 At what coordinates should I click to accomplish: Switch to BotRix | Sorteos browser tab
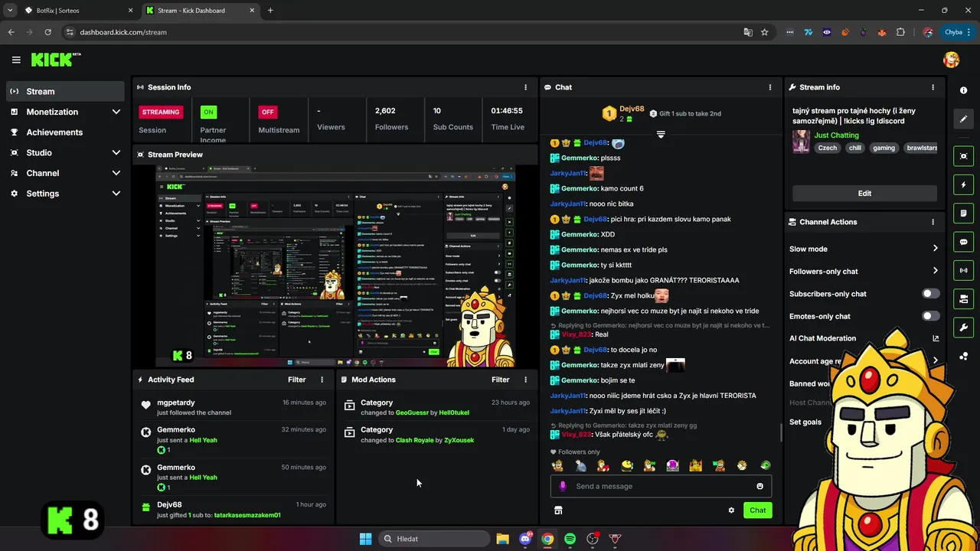click(78, 11)
